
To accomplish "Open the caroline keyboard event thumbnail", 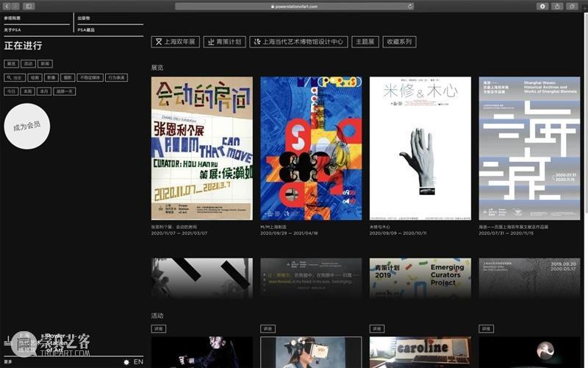I will point(420,353).
